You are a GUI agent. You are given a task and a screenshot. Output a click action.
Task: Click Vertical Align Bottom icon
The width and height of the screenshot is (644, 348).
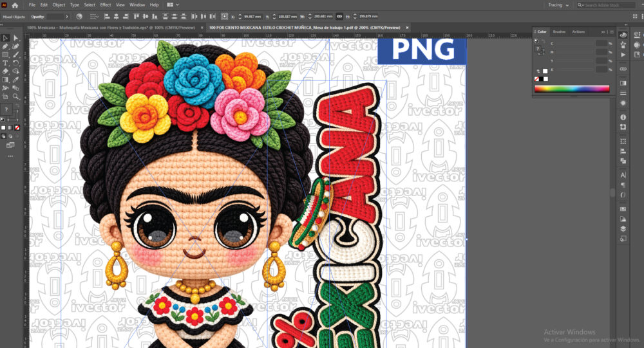click(x=155, y=17)
